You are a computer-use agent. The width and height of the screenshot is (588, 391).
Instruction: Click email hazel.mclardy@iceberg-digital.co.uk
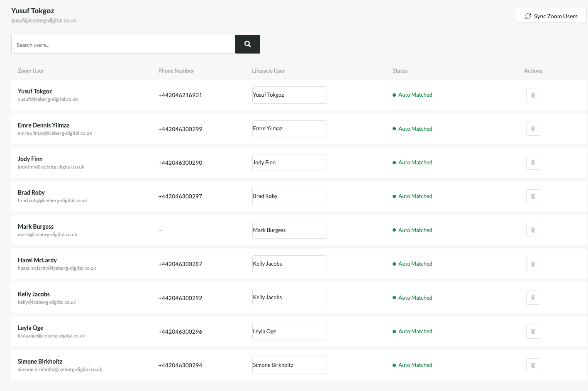[57, 268]
